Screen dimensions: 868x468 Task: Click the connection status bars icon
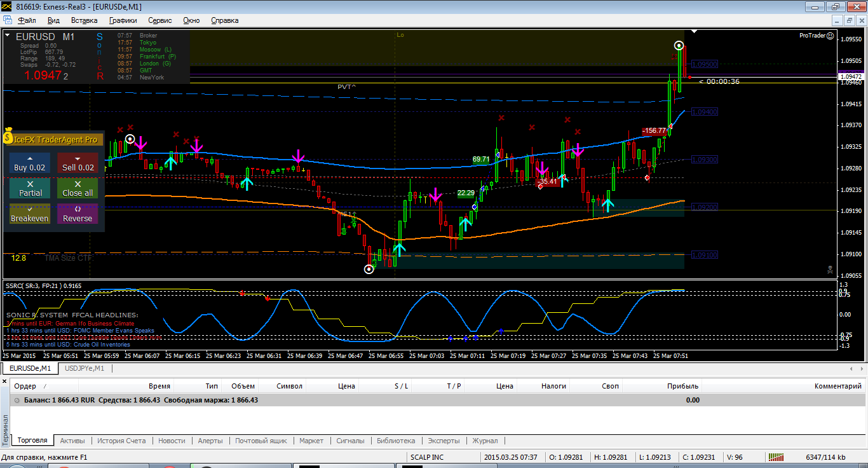pos(775,457)
